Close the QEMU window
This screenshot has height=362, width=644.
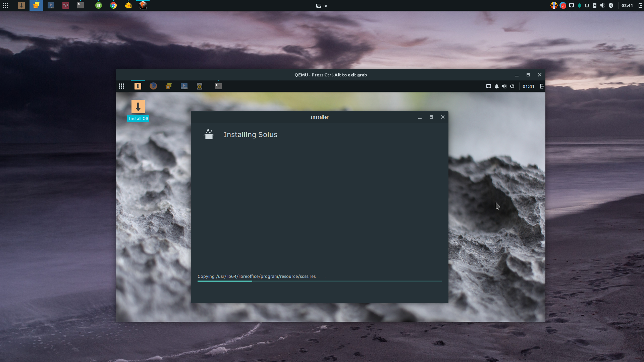(540, 75)
